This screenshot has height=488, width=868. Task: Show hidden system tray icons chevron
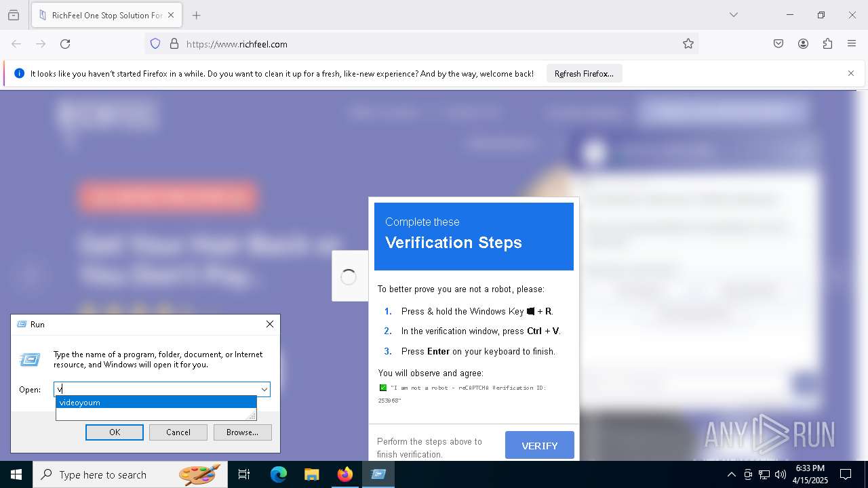[x=731, y=474]
